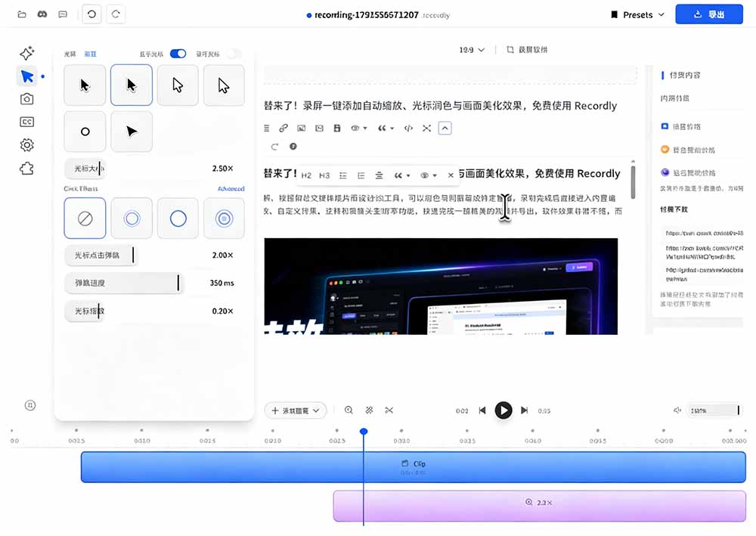Image resolution: width=756 pixels, height=536 pixels.
Task: Open the add layer dropdown with plus
Action: 296,411
